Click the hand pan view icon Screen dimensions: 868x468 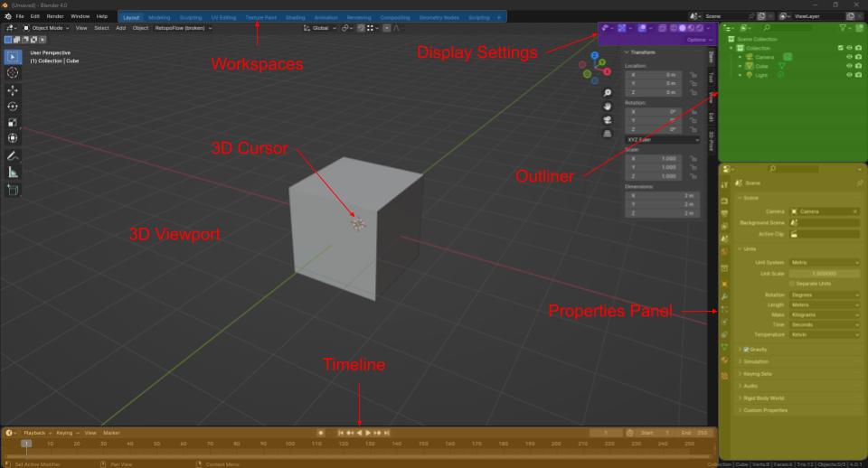[x=608, y=107]
